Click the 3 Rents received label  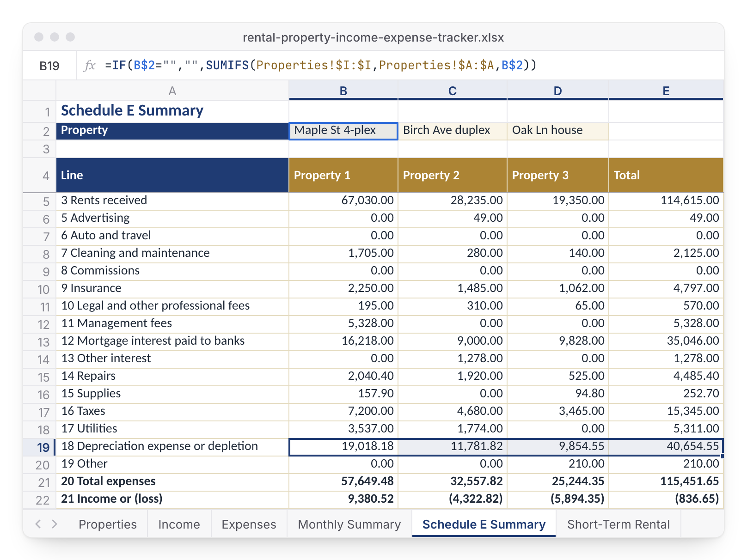pos(104,200)
